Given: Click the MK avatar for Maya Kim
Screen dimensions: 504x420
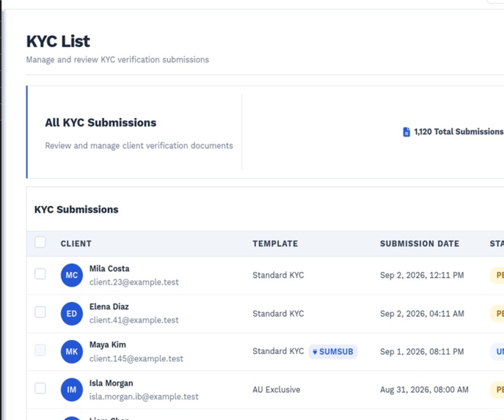Looking at the screenshot, I should click(72, 352).
